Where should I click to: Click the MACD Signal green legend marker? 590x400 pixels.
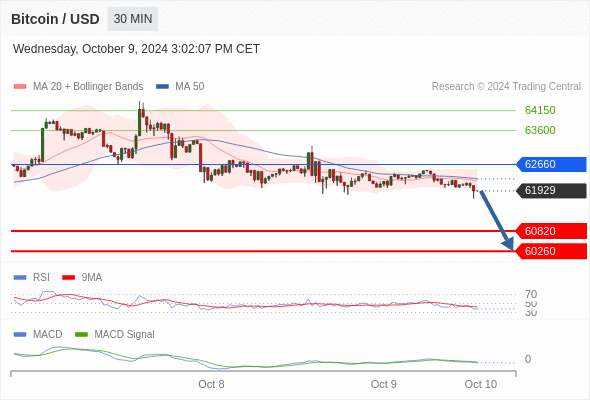pos(81,335)
